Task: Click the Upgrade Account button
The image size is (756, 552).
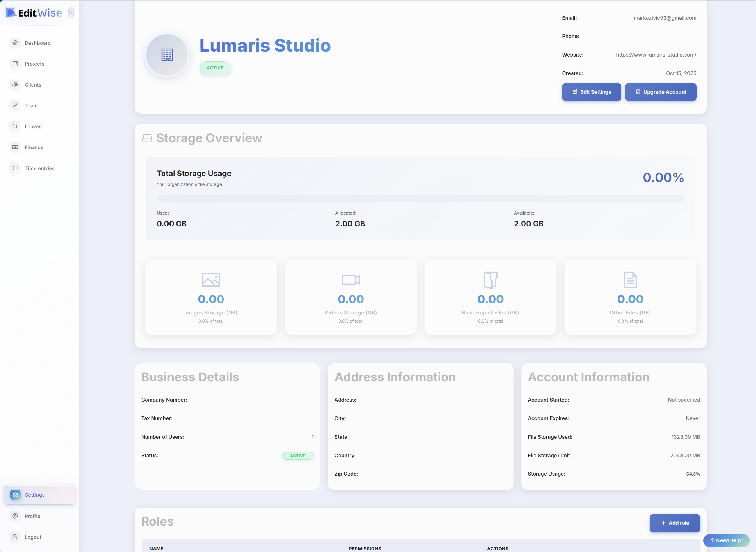Action: pos(660,92)
